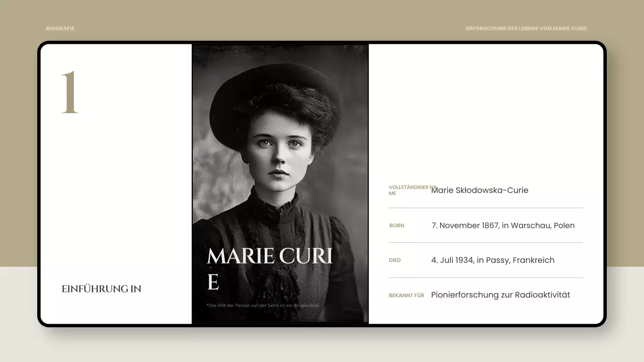Image resolution: width=644 pixels, height=362 pixels.
Task: Click the BIOGRAFIE label in the header
Action: pos(60,28)
